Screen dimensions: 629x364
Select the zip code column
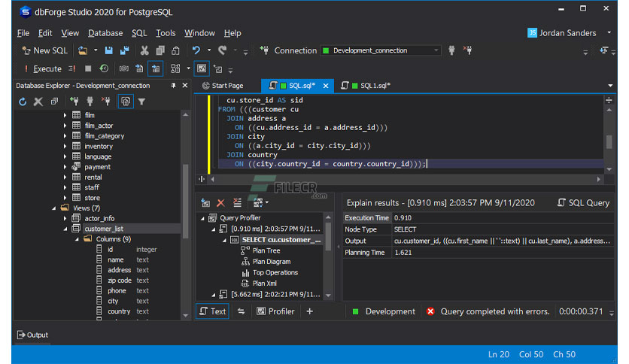coord(119,281)
